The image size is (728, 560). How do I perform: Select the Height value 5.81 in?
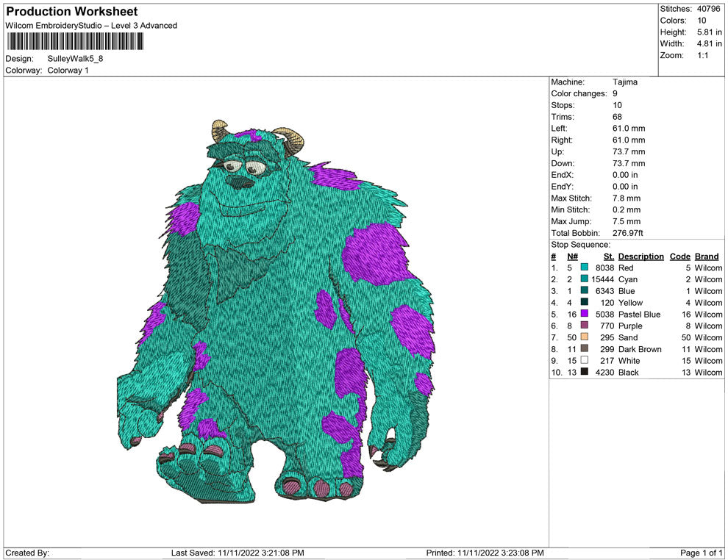[x=710, y=32]
